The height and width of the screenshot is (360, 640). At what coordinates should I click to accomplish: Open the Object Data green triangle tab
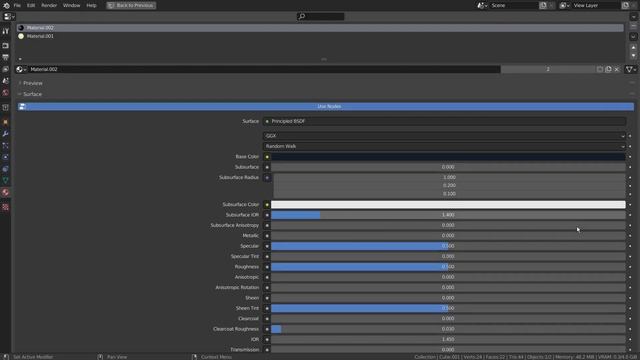pyautogui.click(x=5, y=180)
